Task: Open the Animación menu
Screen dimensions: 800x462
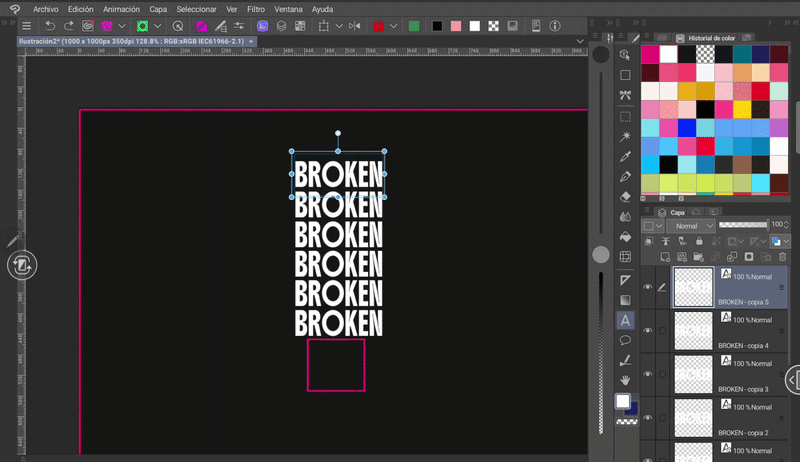Action: pyautogui.click(x=121, y=8)
